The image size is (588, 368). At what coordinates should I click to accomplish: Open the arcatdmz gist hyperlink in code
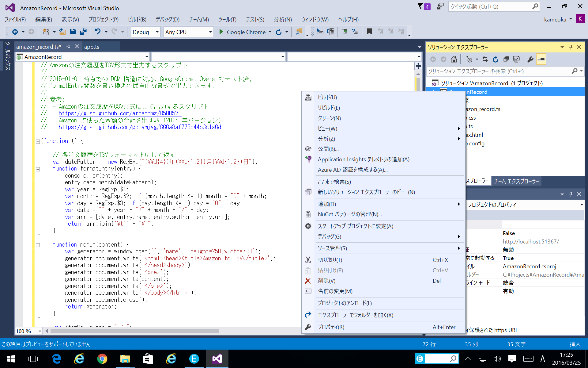coord(120,113)
